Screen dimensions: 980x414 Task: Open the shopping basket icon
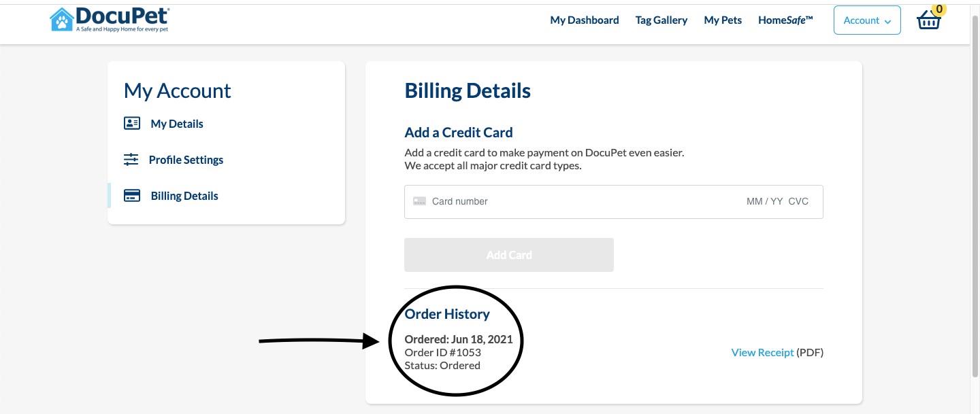[x=929, y=21]
